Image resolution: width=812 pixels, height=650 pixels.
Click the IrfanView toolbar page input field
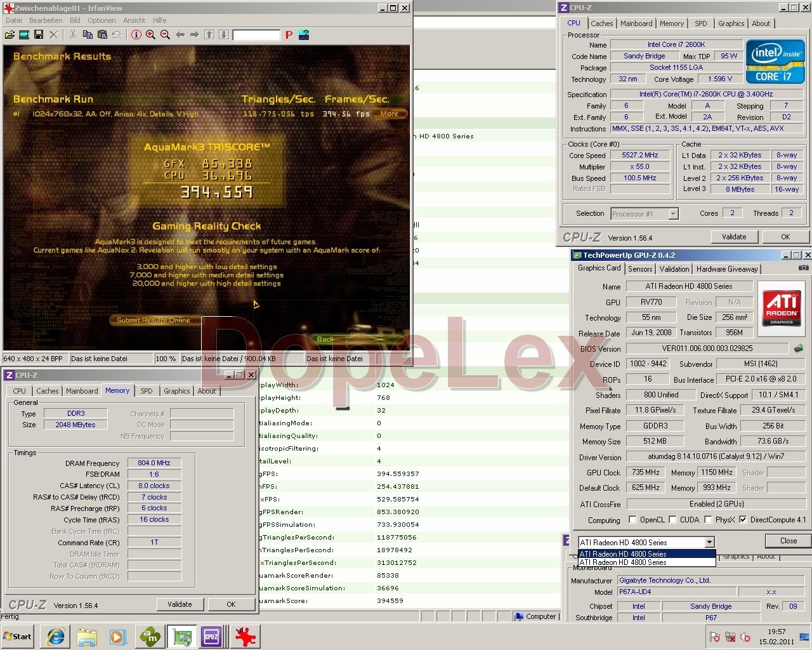[256, 35]
